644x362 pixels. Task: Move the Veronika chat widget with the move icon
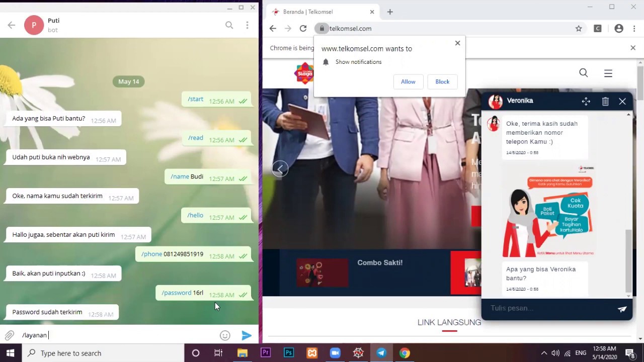click(x=586, y=102)
